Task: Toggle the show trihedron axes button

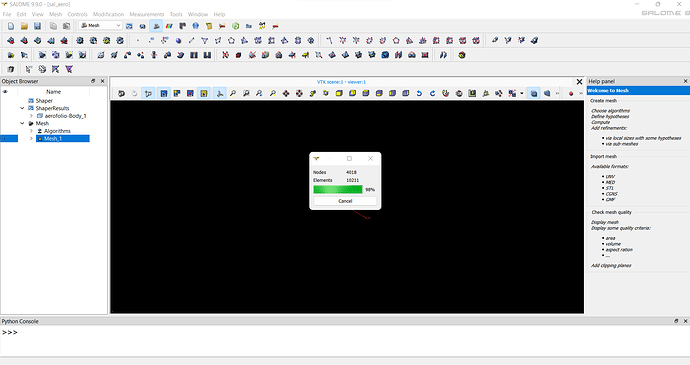Action: (220, 93)
